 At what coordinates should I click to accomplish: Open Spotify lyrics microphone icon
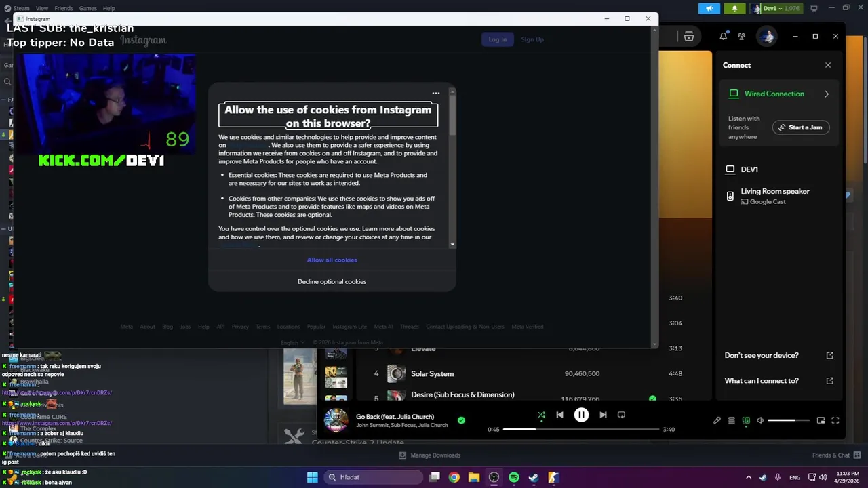717,420
